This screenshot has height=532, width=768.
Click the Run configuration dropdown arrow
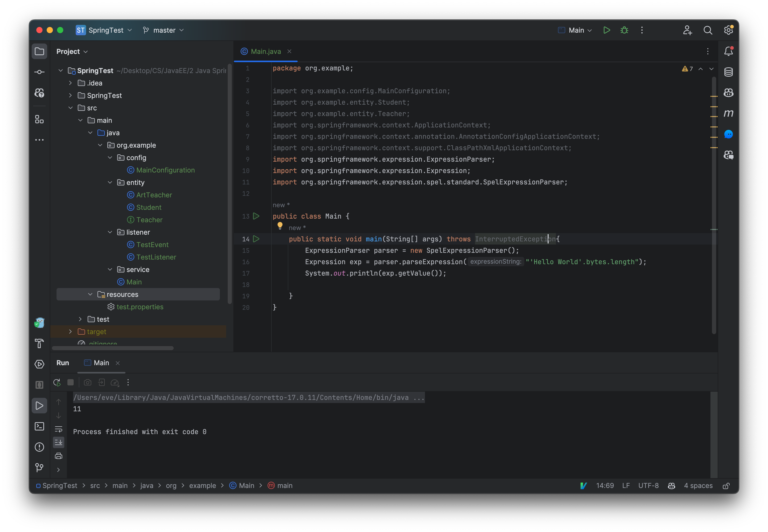(589, 30)
